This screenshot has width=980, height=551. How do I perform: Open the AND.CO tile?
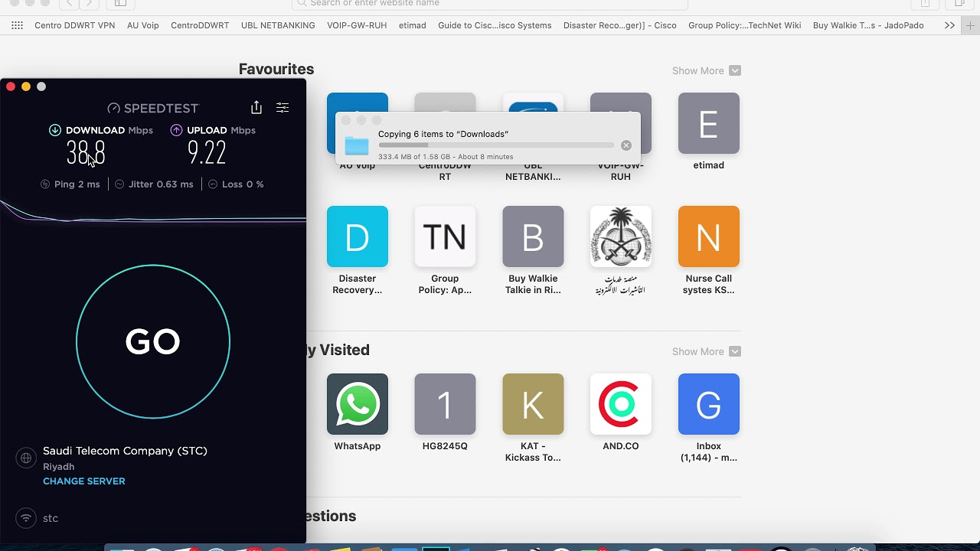[621, 404]
